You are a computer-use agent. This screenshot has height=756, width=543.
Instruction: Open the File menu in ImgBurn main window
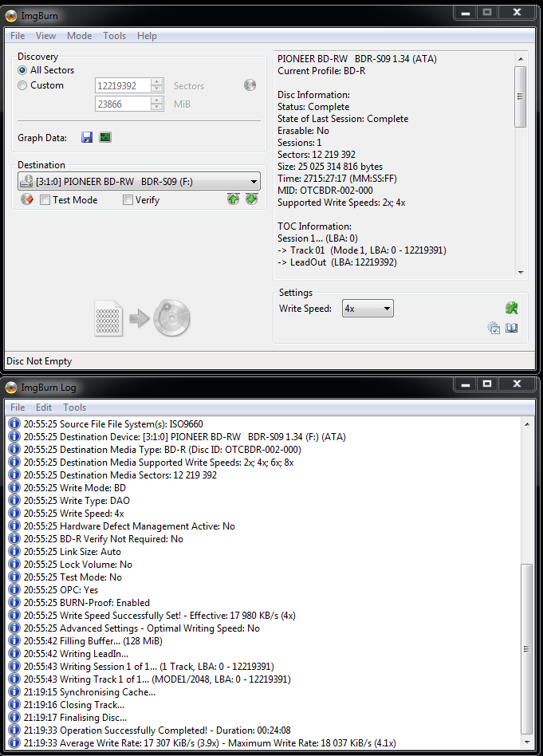18,36
